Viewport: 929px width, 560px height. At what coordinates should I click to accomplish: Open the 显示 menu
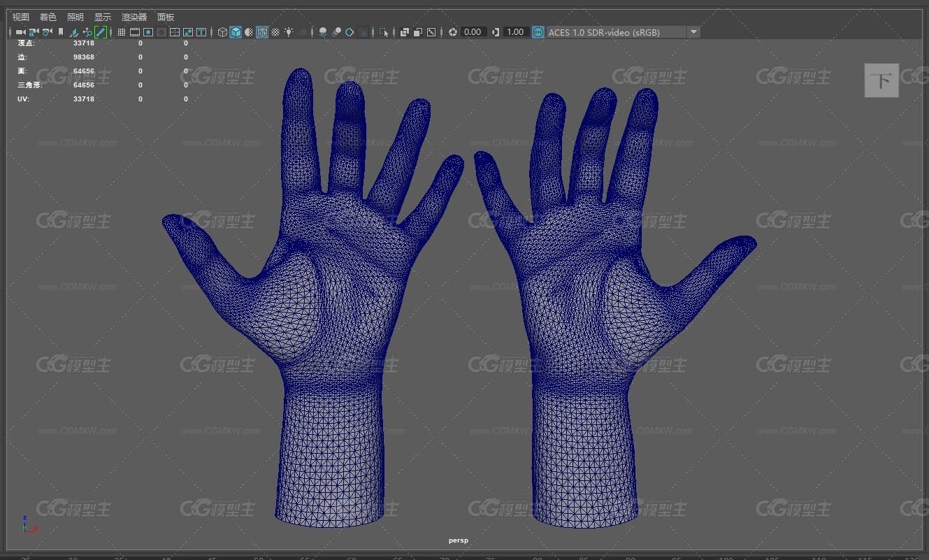tap(103, 17)
